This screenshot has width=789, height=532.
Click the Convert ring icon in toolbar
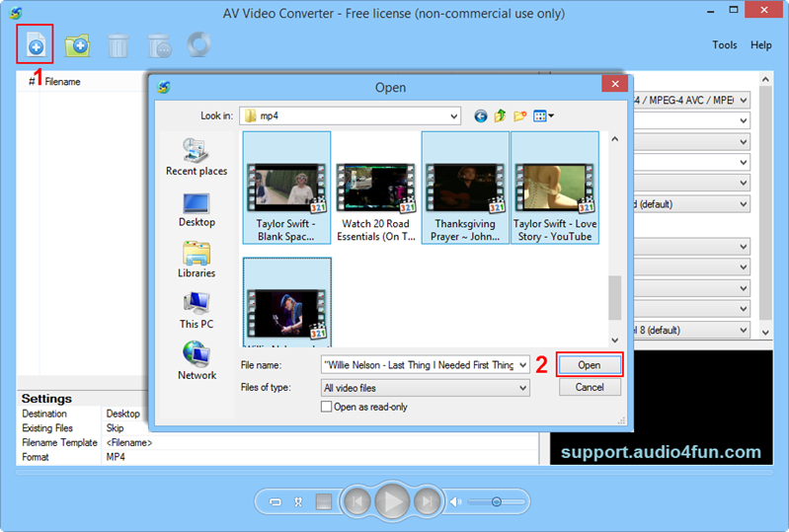pyautogui.click(x=199, y=44)
